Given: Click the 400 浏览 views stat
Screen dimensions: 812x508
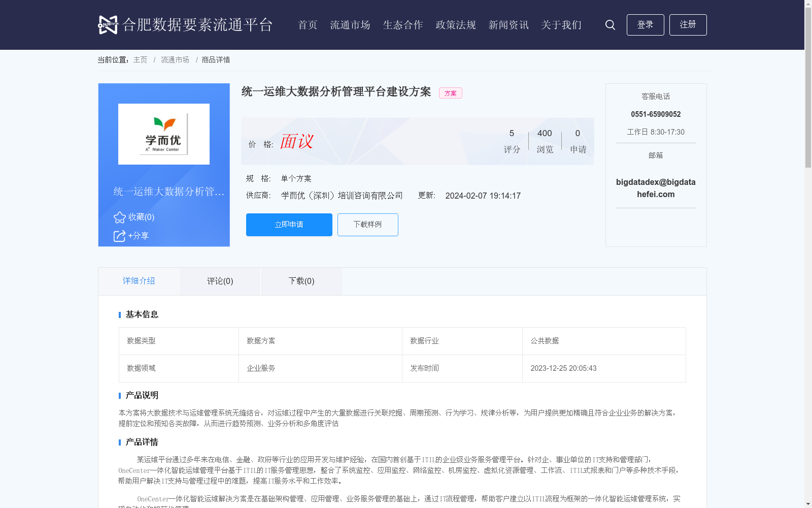Looking at the screenshot, I should pyautogui.click(x=545, y=141).
